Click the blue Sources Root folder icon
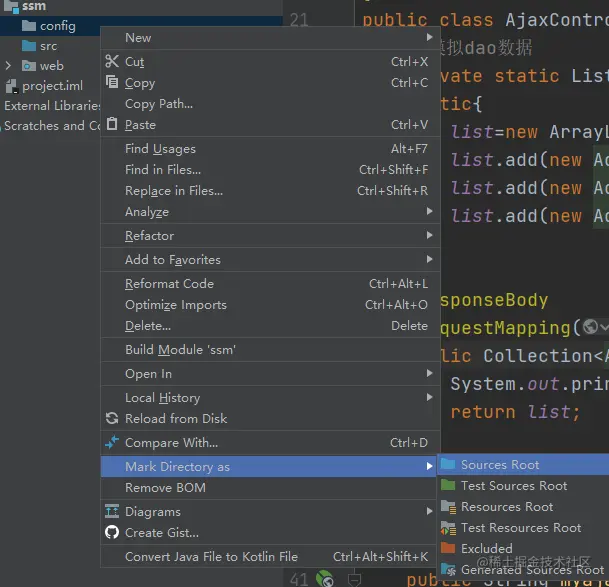The height and width of the screenshot is (587, 609). [x=448, y=464]
